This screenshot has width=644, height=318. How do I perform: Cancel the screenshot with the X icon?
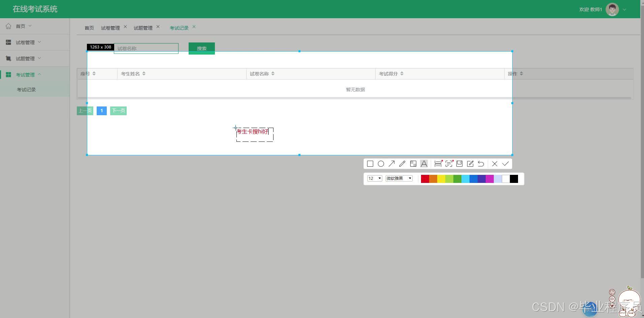click(494, 164)
